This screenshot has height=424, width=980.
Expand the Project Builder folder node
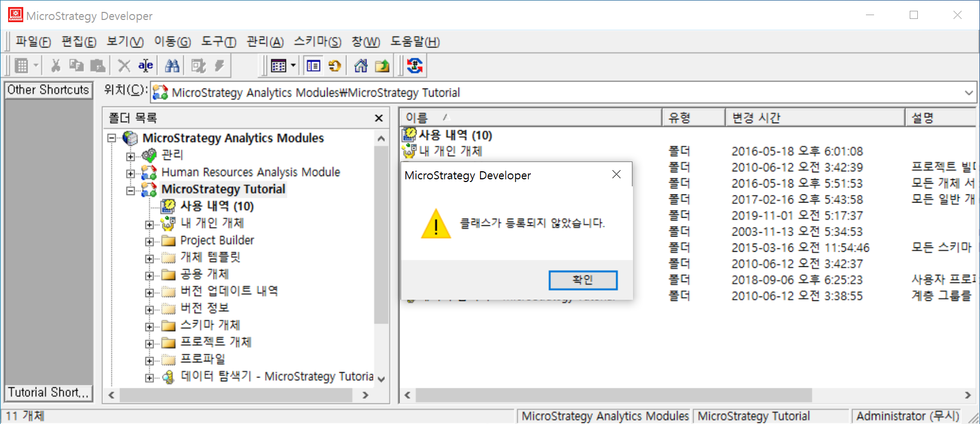tap(149, 242)
